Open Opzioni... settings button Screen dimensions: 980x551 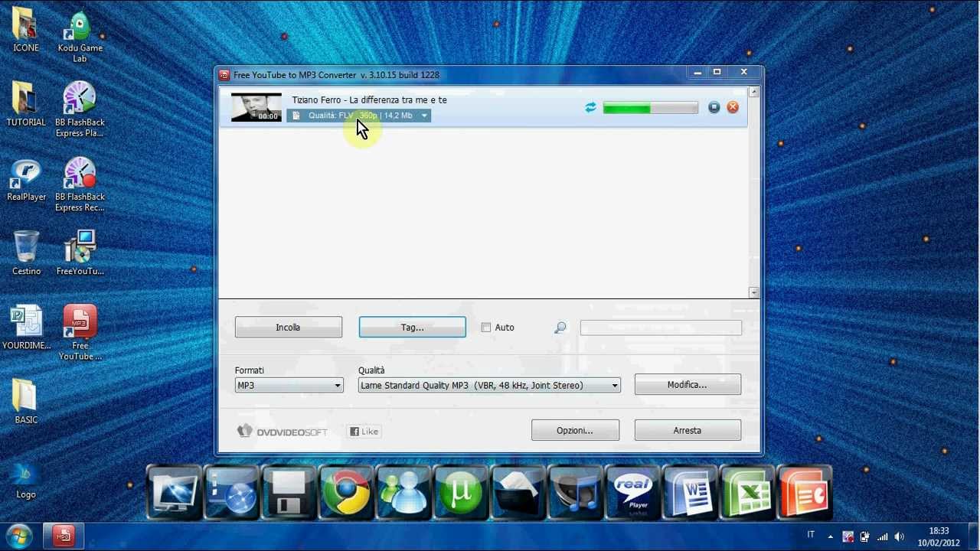click(x=575, y=430)
